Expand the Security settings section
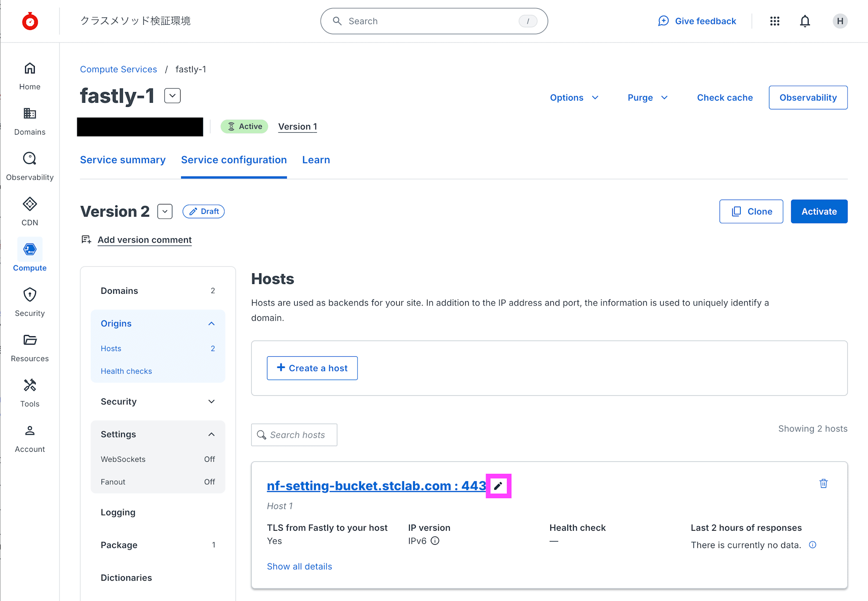 (211, 401)
